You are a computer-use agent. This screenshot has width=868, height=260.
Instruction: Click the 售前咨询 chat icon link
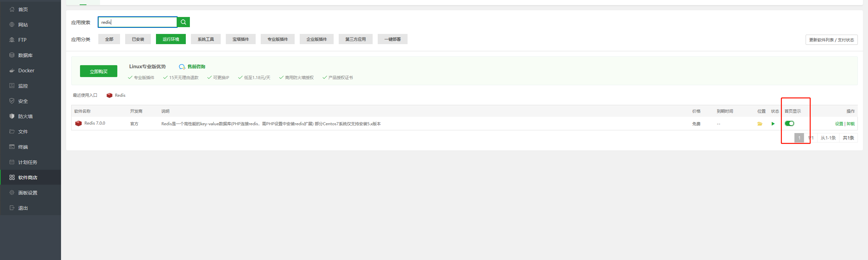tap(192, 67)
